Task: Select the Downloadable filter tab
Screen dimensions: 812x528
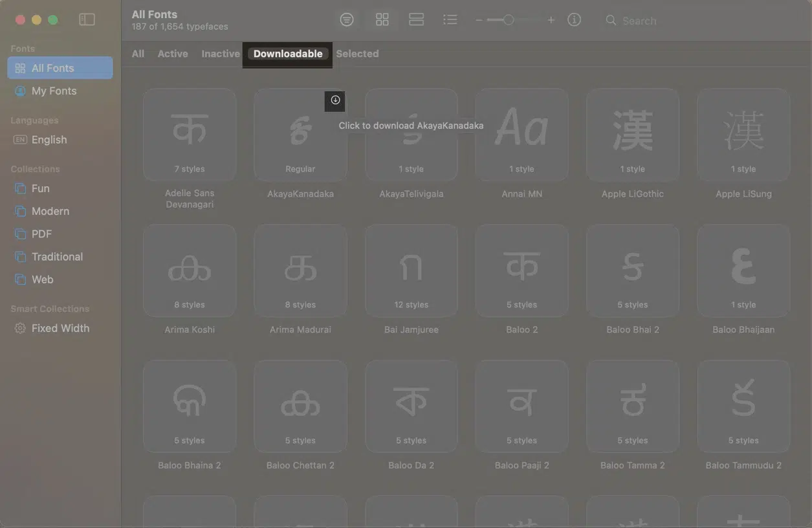Action: coord(288,54)
